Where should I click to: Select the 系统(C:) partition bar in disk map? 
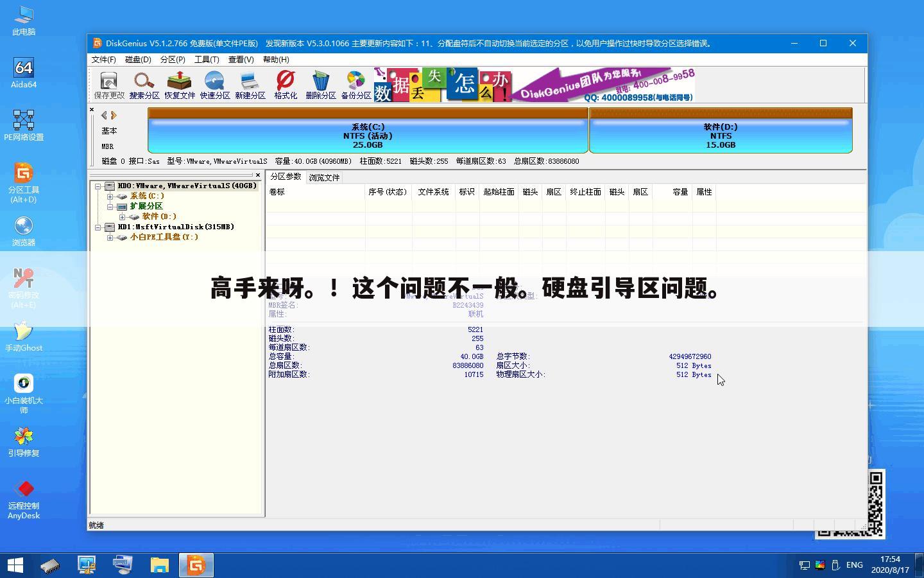(368, 130)
